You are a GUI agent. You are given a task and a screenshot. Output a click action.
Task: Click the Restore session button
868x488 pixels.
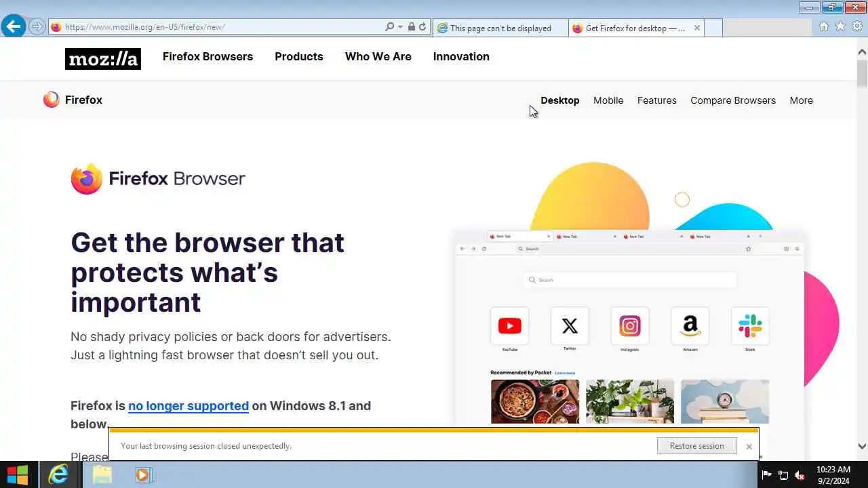click(x=696, y=446)
